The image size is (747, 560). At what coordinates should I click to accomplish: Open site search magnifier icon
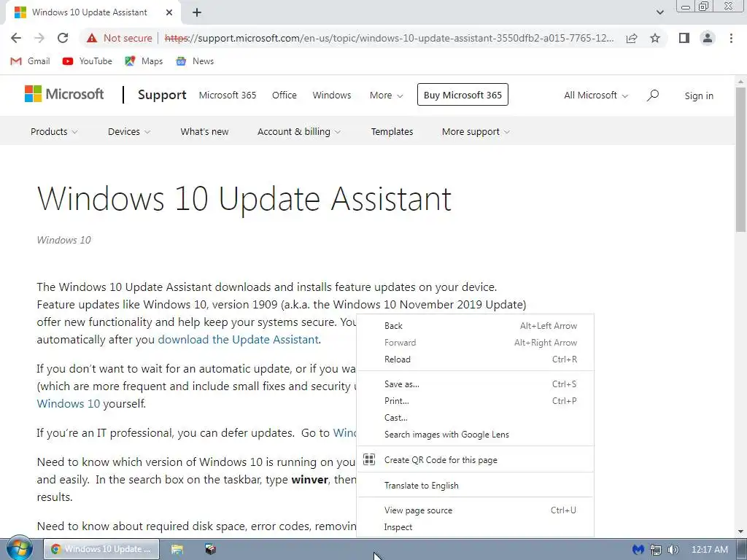(x=653, y=96)
